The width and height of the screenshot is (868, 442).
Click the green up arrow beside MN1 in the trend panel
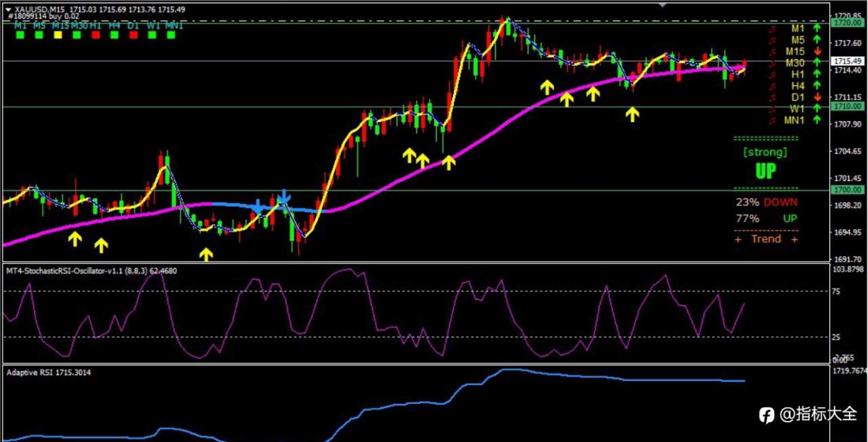[x=817, y=120]
